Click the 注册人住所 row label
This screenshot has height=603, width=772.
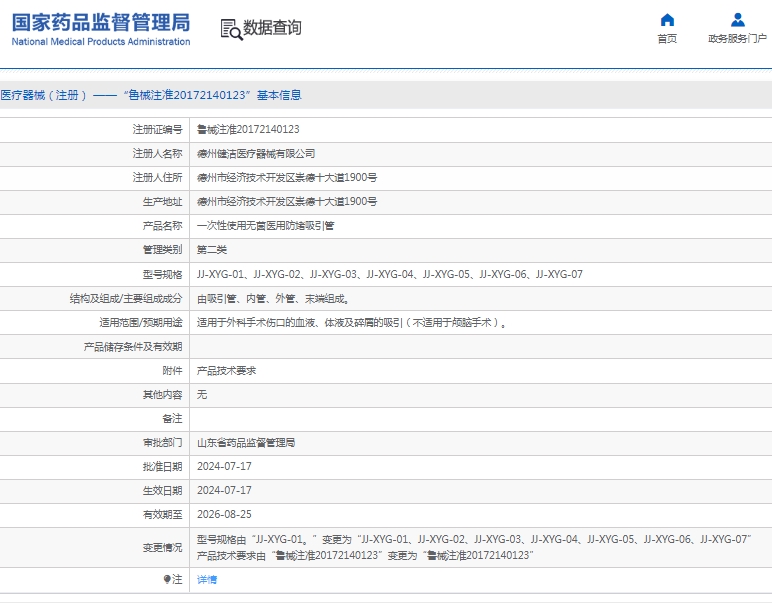tap(158, 178)
